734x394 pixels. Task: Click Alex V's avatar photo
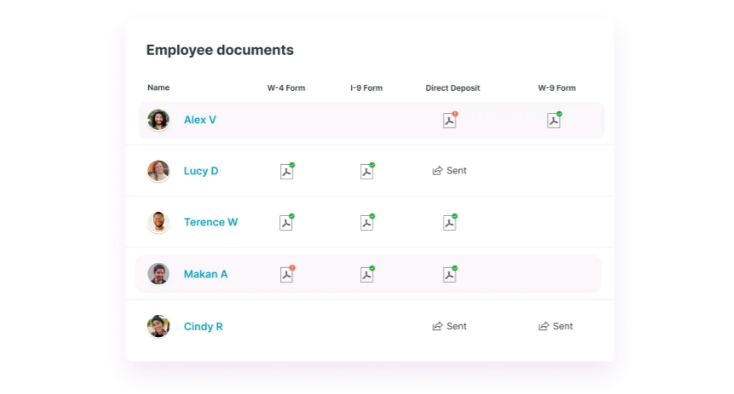coord(158,120)
